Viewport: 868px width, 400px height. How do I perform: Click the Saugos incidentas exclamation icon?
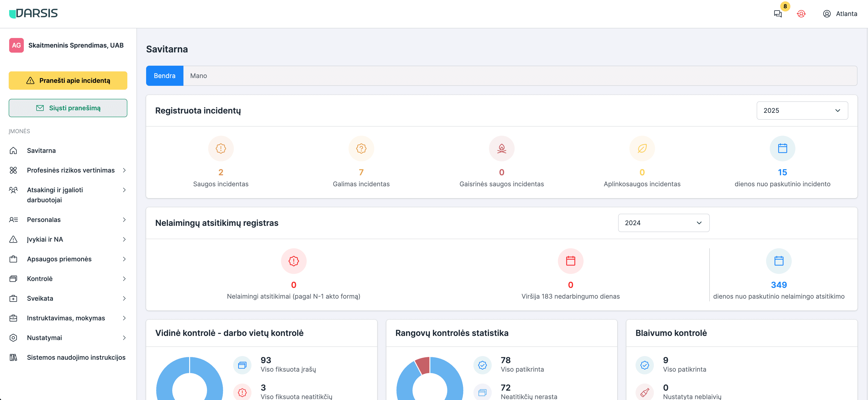[x=221, y=149]
